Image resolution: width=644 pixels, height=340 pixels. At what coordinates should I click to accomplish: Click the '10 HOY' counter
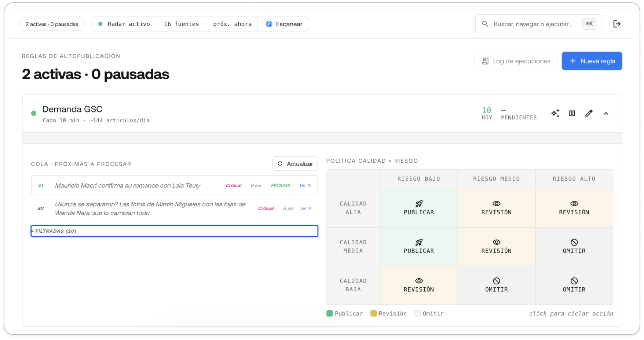tap(487, 113)
